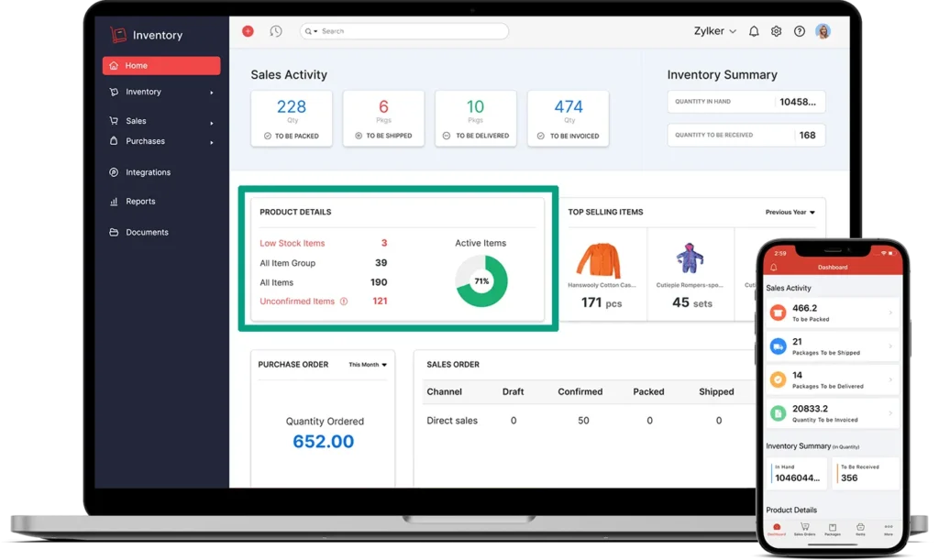Open the Previous Year dropdown in Top Selling Items
The height and width of the screenshot is (560, 939).
click(789, 212)
